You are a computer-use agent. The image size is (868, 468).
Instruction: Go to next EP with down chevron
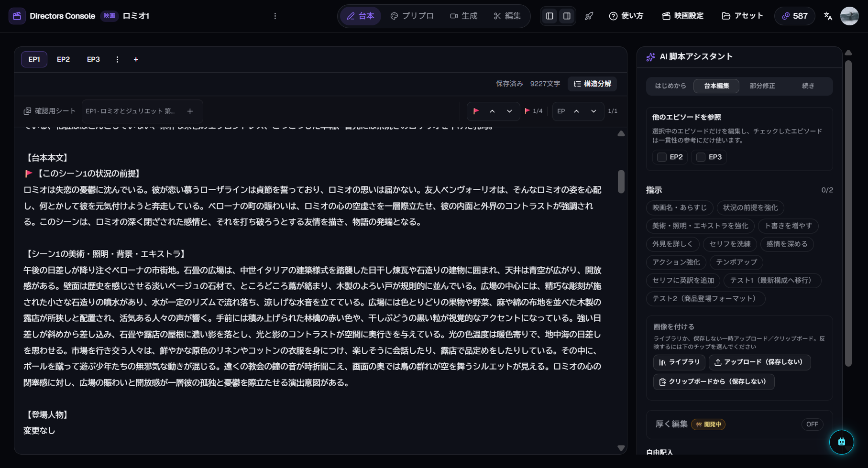(593, 111)
